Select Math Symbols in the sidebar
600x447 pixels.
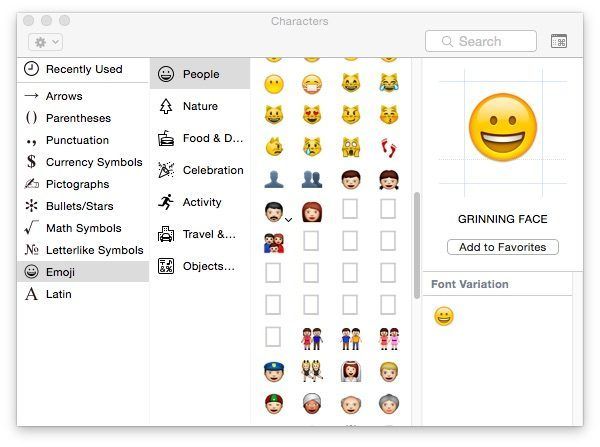pos(83,228)
